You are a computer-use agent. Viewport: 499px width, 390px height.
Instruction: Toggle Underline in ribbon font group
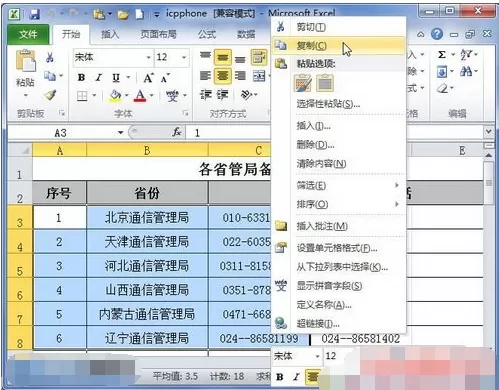pyautogui.click(x=116, y=78)
